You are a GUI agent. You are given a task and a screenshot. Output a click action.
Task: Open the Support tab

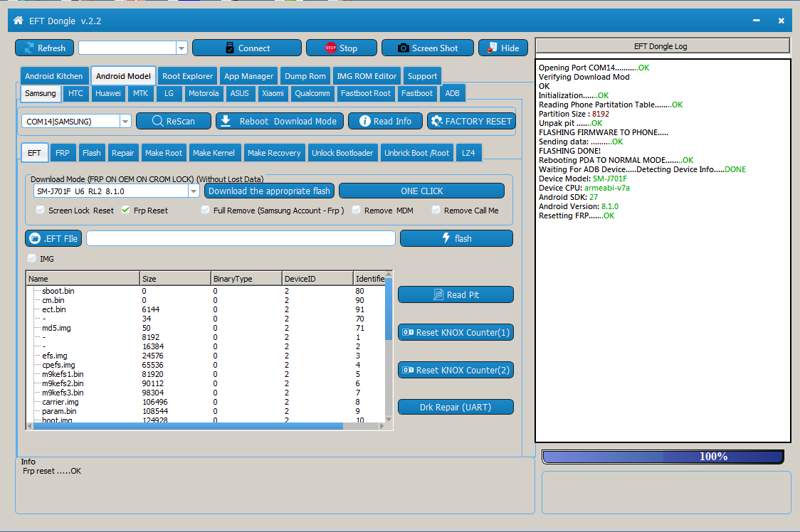click(423, 76)
